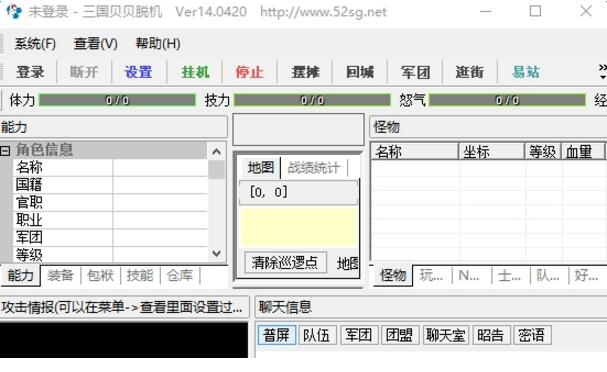The image size is (607, 372).
Task: Select the 名称 property row
Action: point(110,168)
